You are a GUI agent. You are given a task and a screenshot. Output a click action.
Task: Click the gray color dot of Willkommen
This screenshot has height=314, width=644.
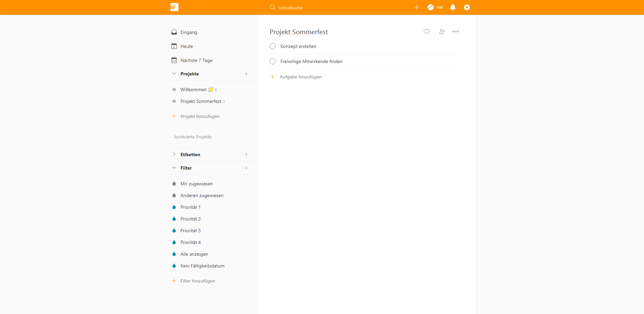(x=174, y=89)
